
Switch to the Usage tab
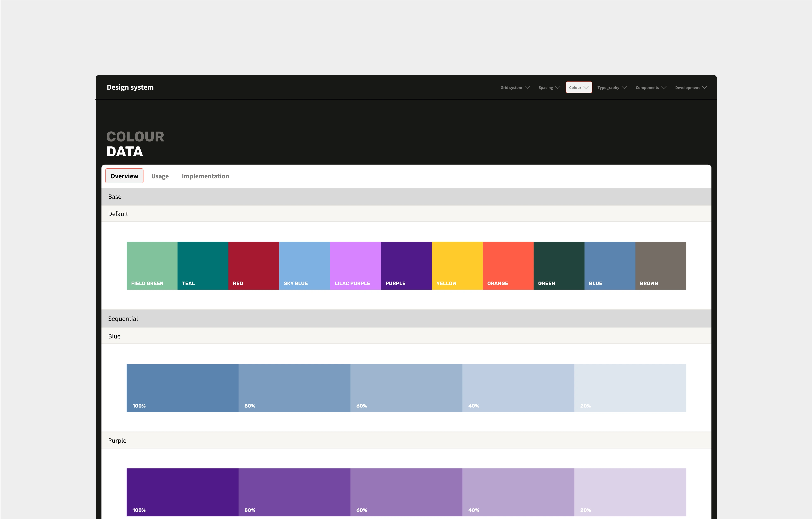(160, 176)
